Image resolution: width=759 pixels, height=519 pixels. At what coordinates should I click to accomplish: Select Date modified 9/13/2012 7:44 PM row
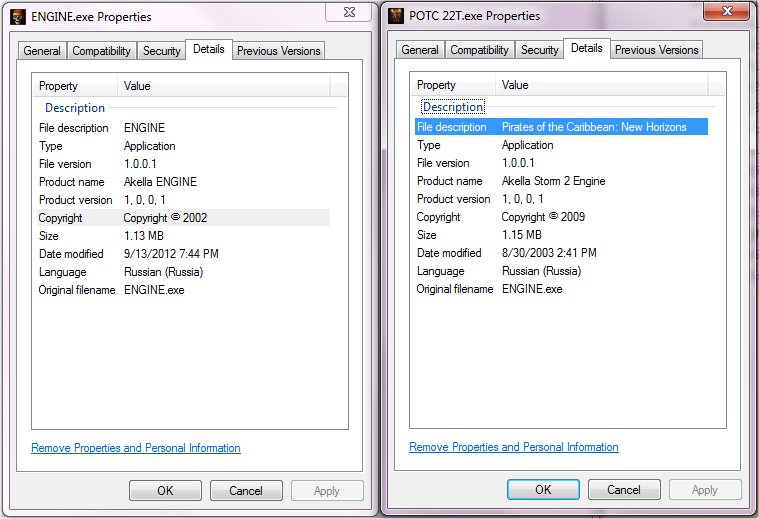[183, 254]
